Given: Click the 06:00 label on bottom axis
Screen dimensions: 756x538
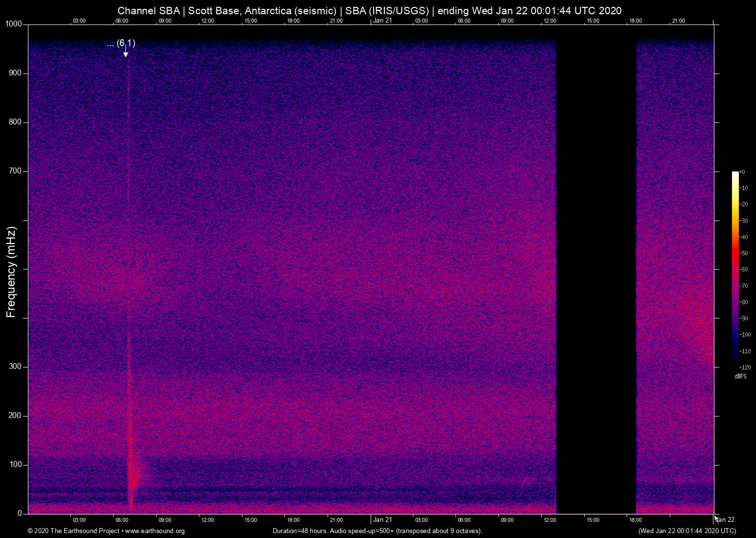Looking at the screenshot, I should [x=122, y=520].
